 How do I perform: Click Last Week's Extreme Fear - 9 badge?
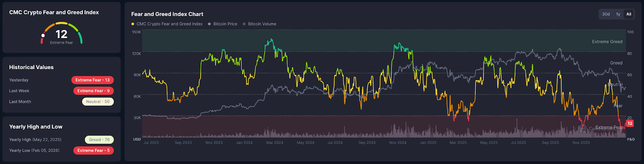[93, 91]
